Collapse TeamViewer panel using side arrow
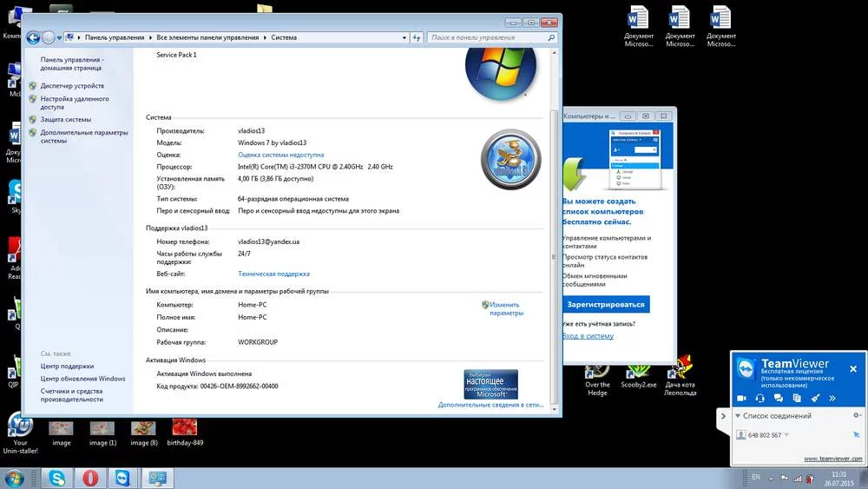 (724, 416)
